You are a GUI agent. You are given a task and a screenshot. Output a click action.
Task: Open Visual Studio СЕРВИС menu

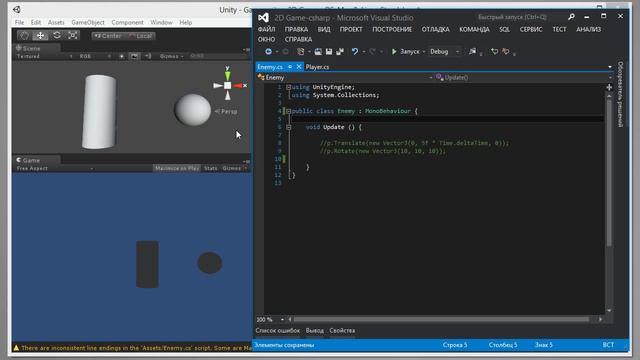[531, 29]
